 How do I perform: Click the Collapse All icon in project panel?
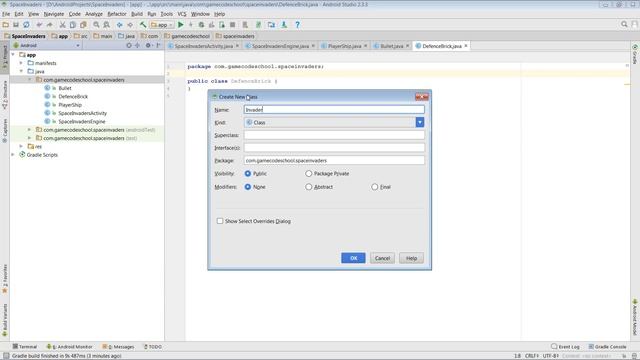(x=138, y=45)
